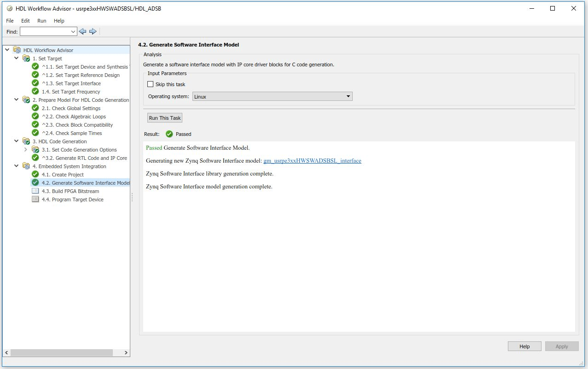Collapse the Embedded System Integration group
Image resolution: width=588 pixels, height=369 pixels.
pos(17,166)
